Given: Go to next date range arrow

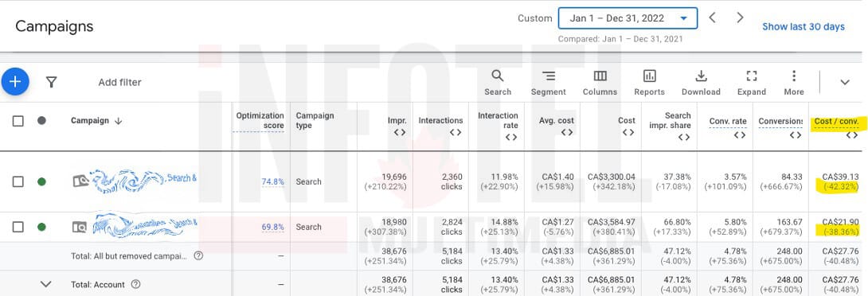Looking at the screenshot, I should click(x=740, y=18).
